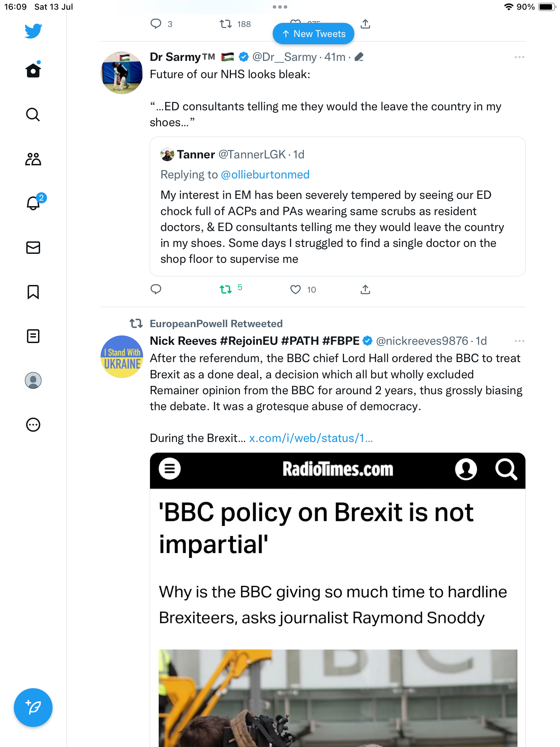Open Bookmarks in the sidebar
The width and height of the screenshot is (560, 747).
[33, 292]
